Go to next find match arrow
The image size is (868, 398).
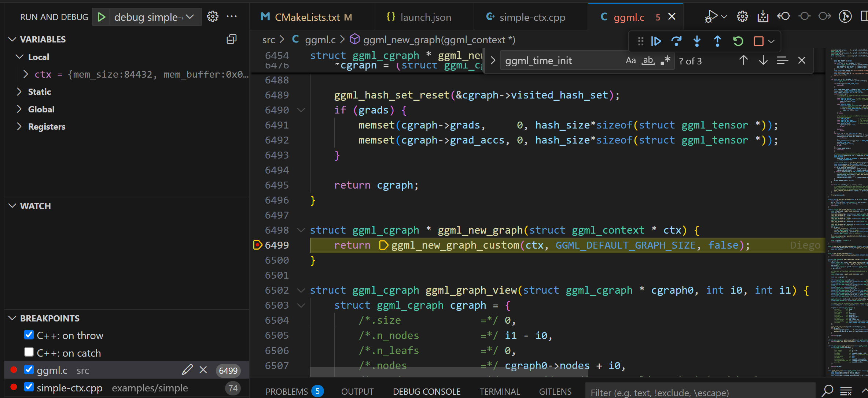(763, 60)
